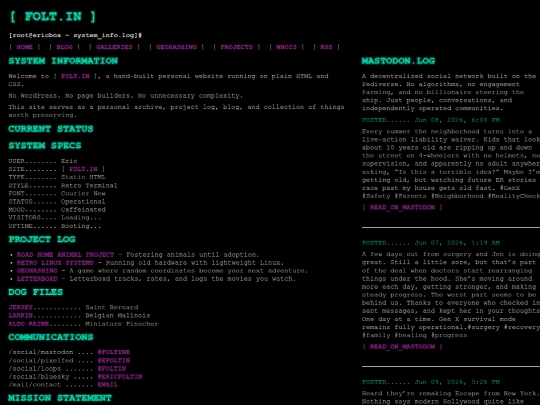540x405 pixels.
Task: Click the MASTODON.LOG heading
Action: [x=398, y=61]
